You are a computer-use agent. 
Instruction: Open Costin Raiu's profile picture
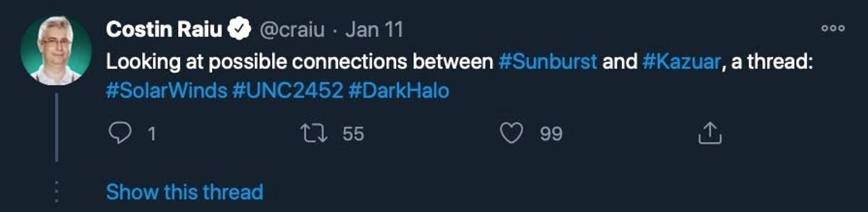point(56,50)
